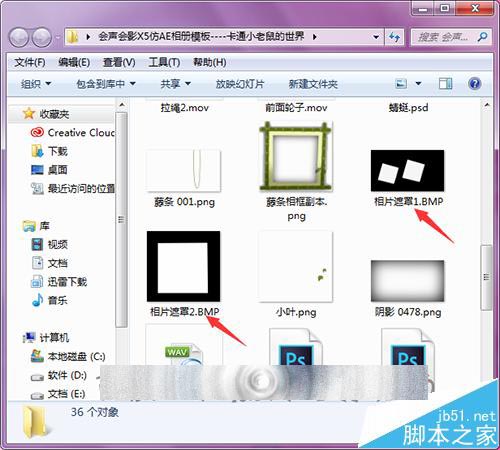Open the view options dropdown arrow

pos(418,83)
